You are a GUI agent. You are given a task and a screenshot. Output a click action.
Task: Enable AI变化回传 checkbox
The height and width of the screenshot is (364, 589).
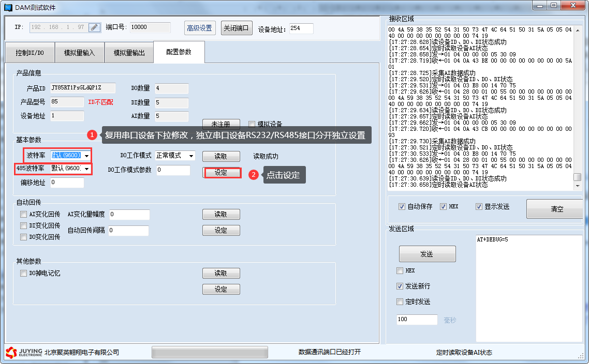(23, 214)
